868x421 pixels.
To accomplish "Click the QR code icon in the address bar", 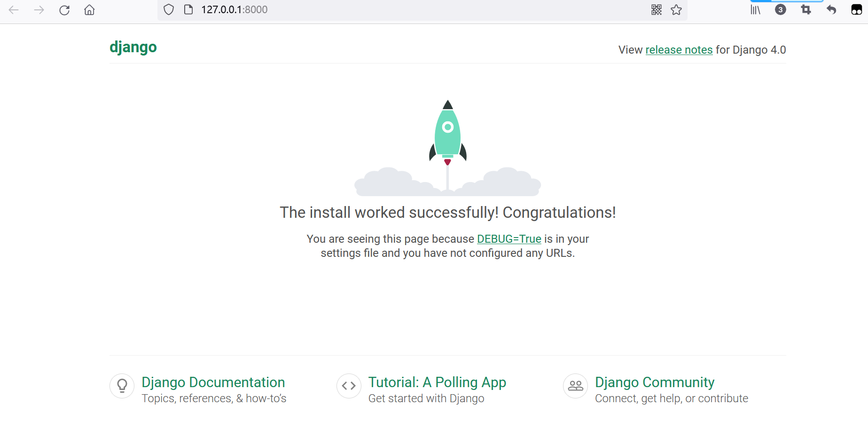I will pos(657,9).
